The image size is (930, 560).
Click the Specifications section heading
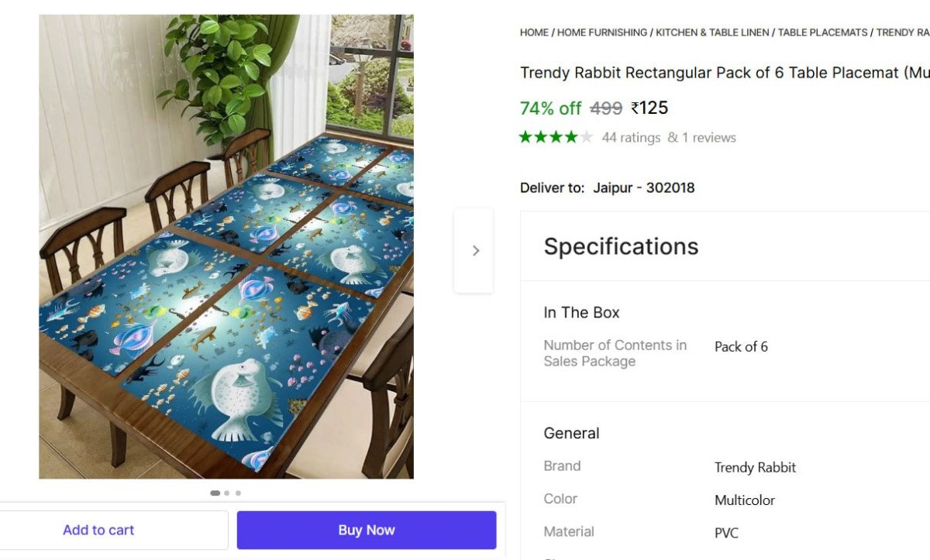coord(621,246)
